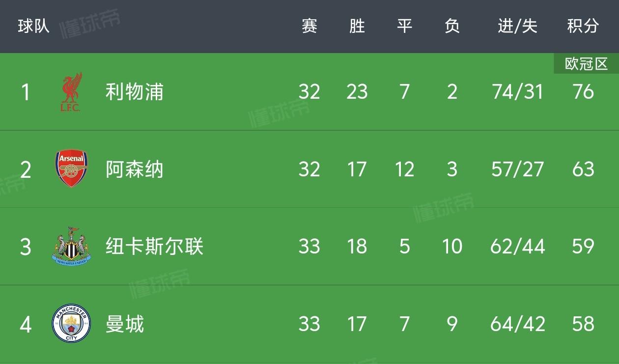Click the 胜 column header

(357, 26)
